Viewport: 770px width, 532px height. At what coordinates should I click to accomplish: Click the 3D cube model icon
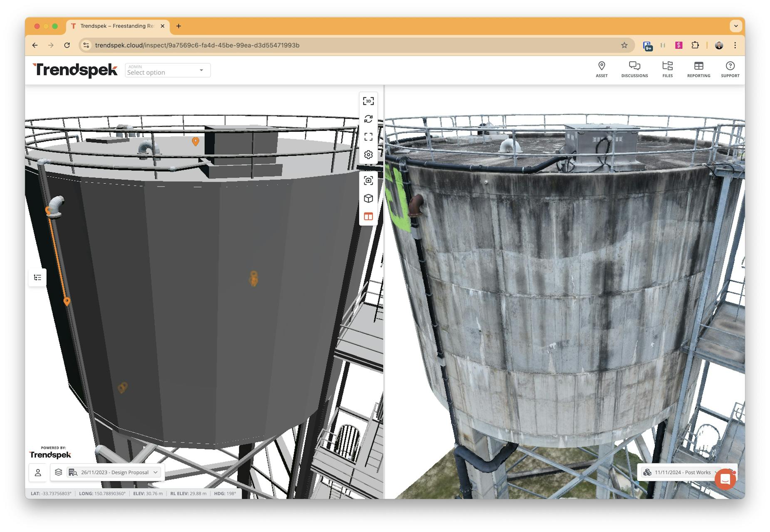(368, 198)
